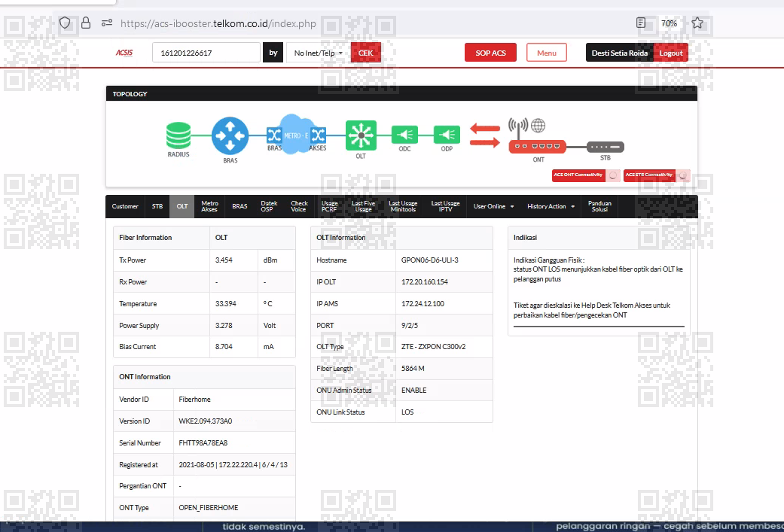Screen dimensions: 784x532
Task: Click the Vendor ID Fiberhome value
Action: 194,399
